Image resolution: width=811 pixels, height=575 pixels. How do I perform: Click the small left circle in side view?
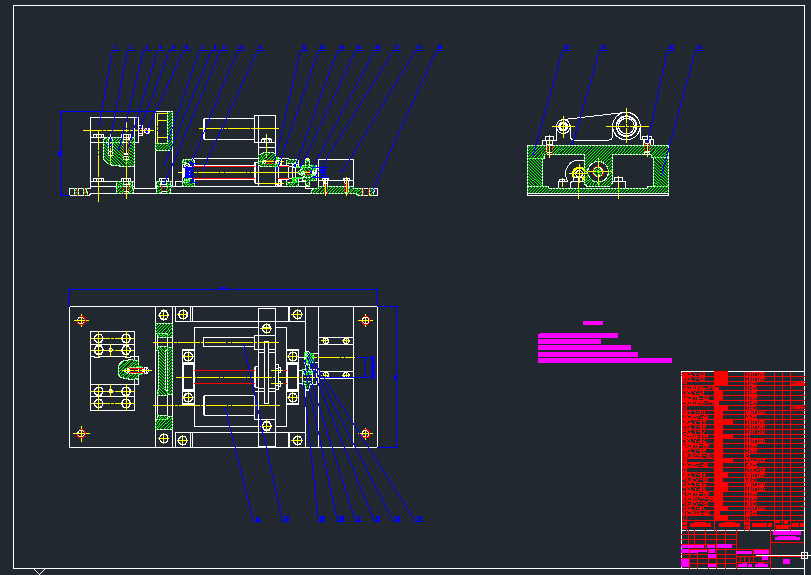click(x=563, y=126)
